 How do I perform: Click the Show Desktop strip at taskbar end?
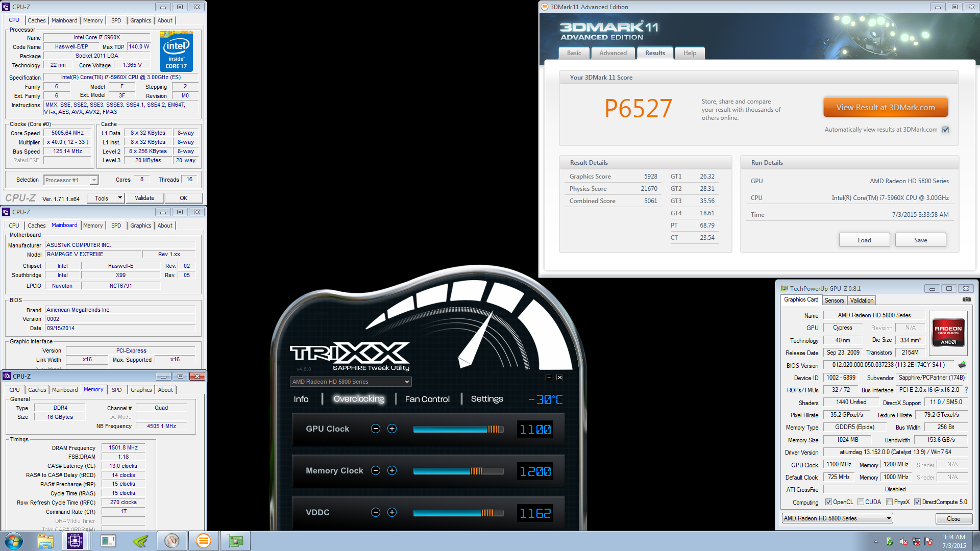point(976,541)
